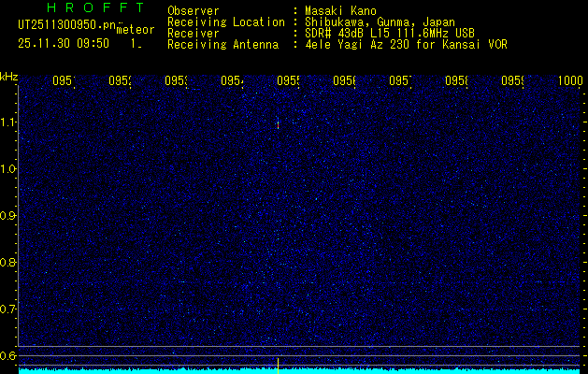
Task: Click the 0958 time marker
Action: pyautogui.click(x=456, y=80)
